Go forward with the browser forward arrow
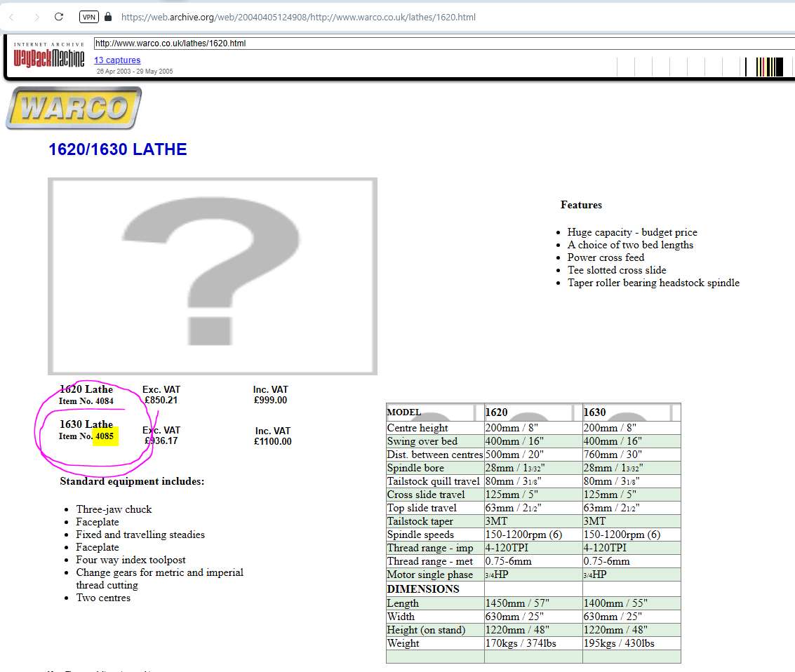 [36, 18]
